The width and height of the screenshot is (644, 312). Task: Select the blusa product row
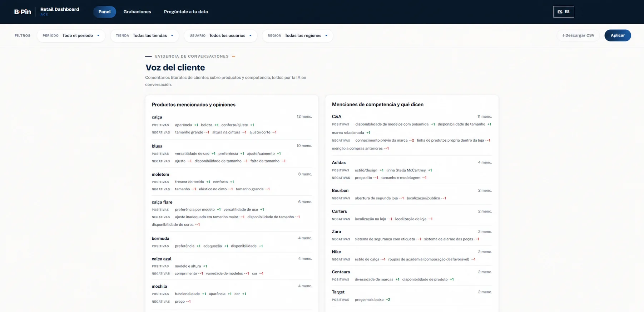coord(232,153)
